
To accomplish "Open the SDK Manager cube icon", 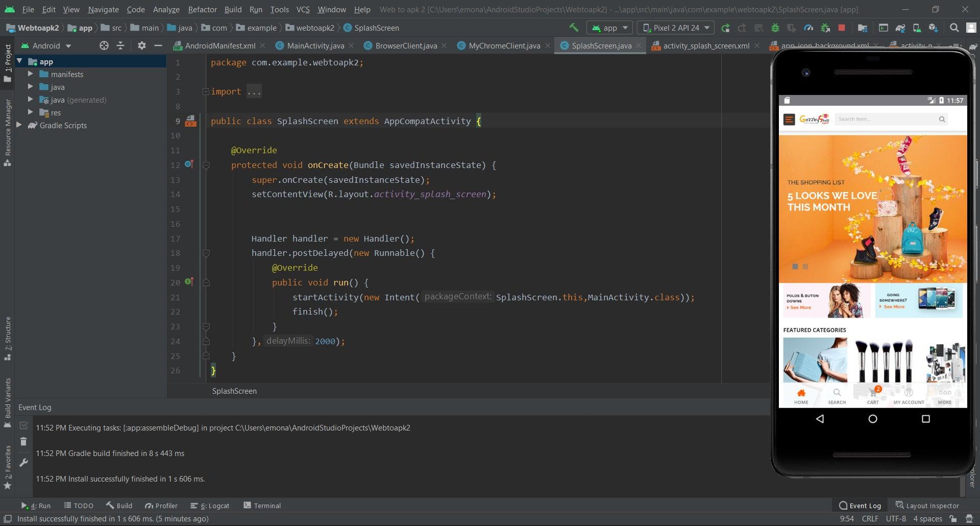I will click(x=933, y=27).
